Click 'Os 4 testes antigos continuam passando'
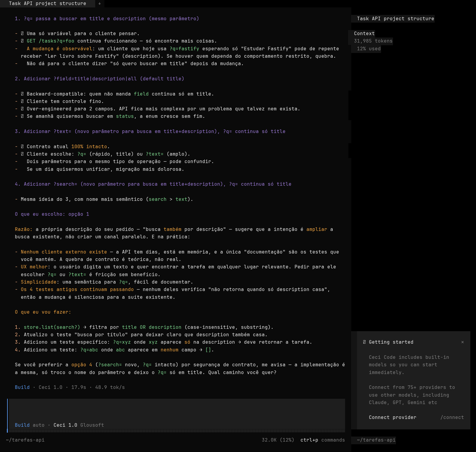 pos(77,290)
